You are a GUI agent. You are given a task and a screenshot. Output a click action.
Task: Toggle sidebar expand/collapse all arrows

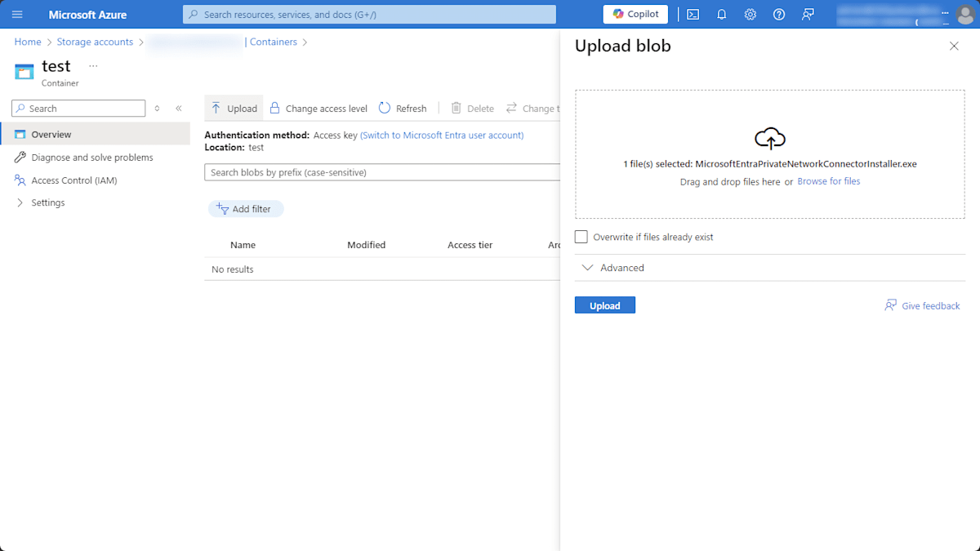[x=157, y=109]
